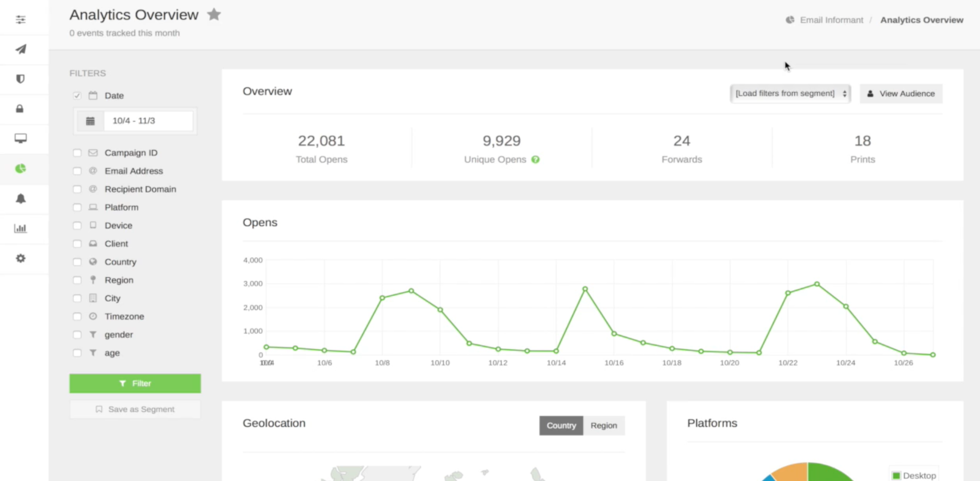Select the sliders filter icon at sidebar top
This screenshot has height=481, width=980.
pyautogui.click(x=20, y=19)
